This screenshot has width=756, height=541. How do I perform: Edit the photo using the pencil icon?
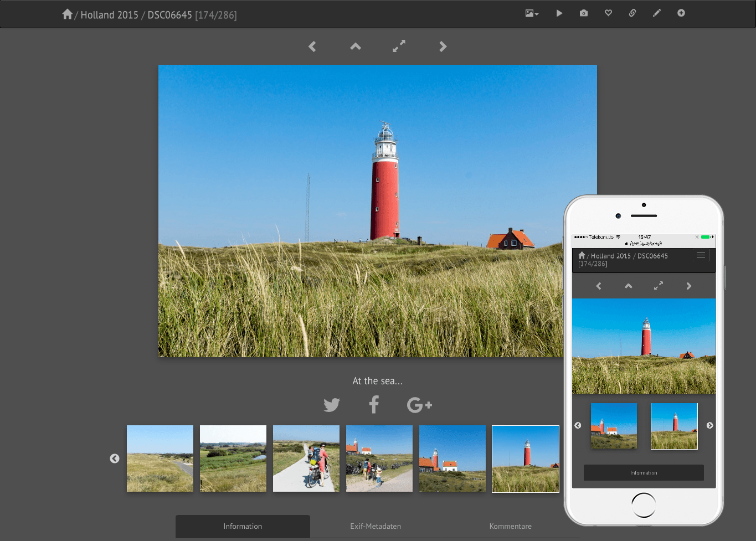(x=656, y=13)
